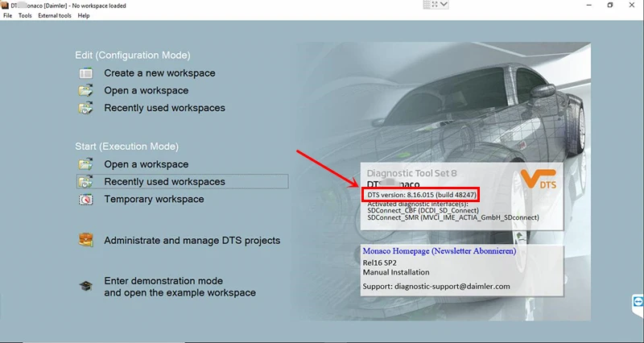Choose Open a workspace in Execution Mode

pyautogui.click(x=147, y=164)
